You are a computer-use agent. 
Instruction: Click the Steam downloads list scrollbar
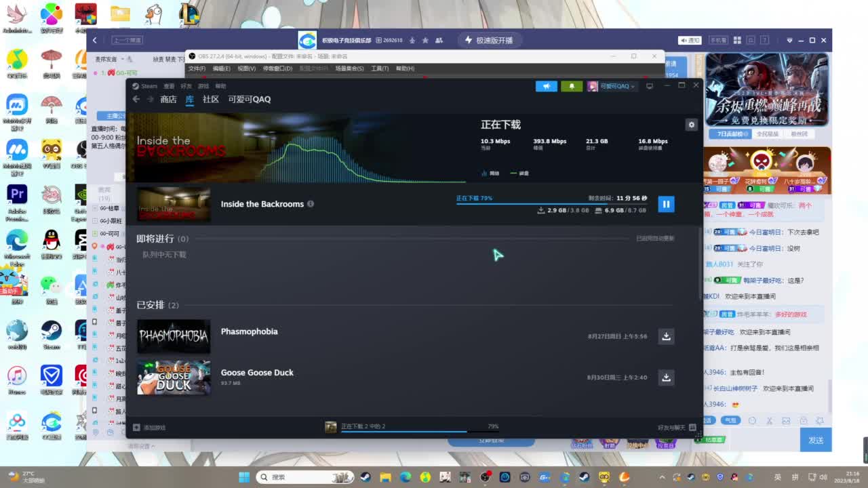701,264
